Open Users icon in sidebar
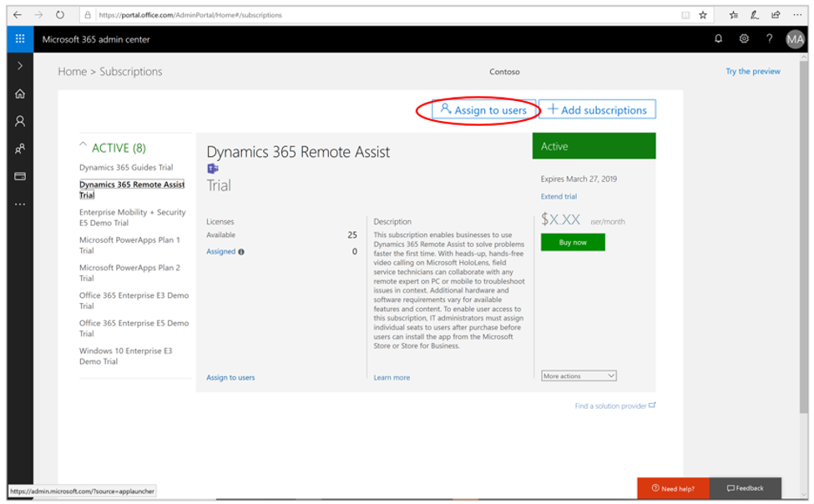This screenshot has height=504, width=814. 20,122
